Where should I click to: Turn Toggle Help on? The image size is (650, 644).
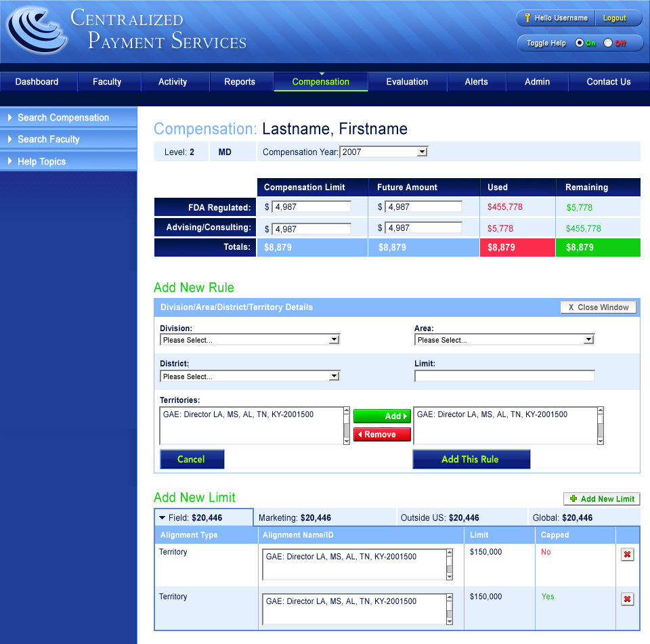[x=579, y=43]
